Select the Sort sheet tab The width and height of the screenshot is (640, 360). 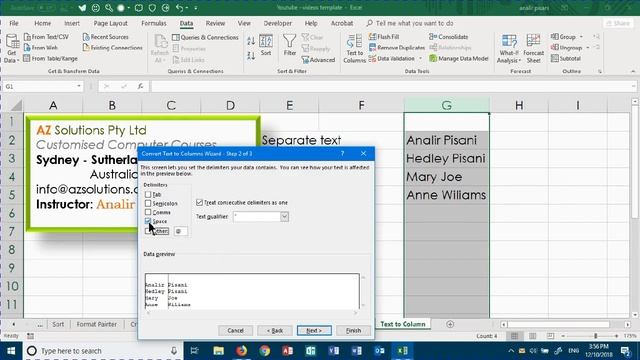point(58,324)
